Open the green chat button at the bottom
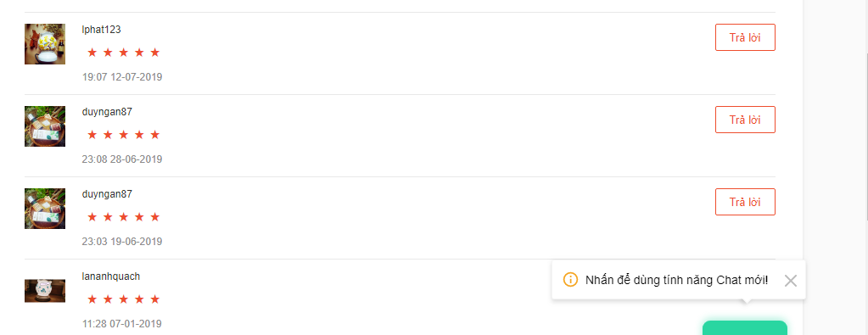The image size is (868, 335). point(745,328)
